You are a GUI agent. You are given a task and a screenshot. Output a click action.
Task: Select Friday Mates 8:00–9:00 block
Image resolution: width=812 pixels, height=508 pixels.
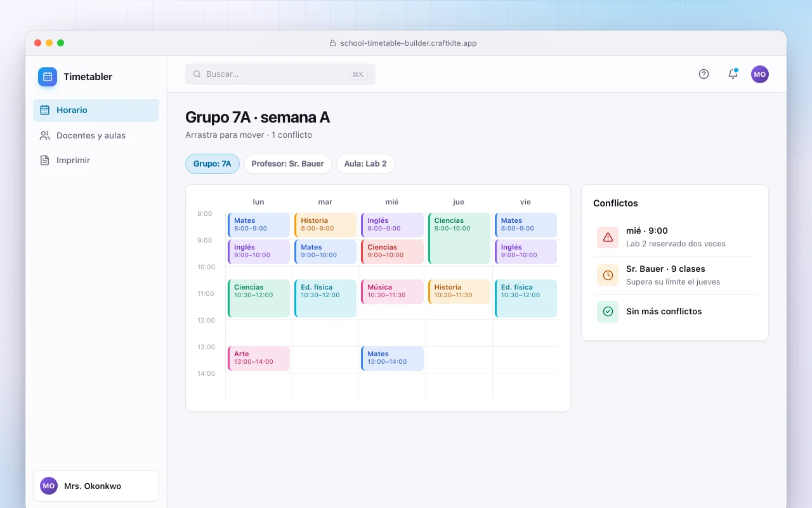pyautogui.click(x=526, y=225)
